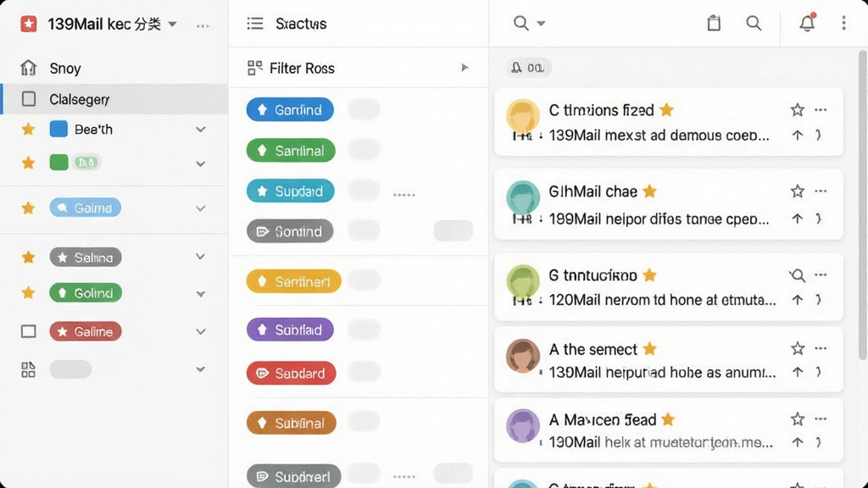Open the notification bell icon
Screen dimensions: 868x488
pyautogui.click(x=807, y=23)
